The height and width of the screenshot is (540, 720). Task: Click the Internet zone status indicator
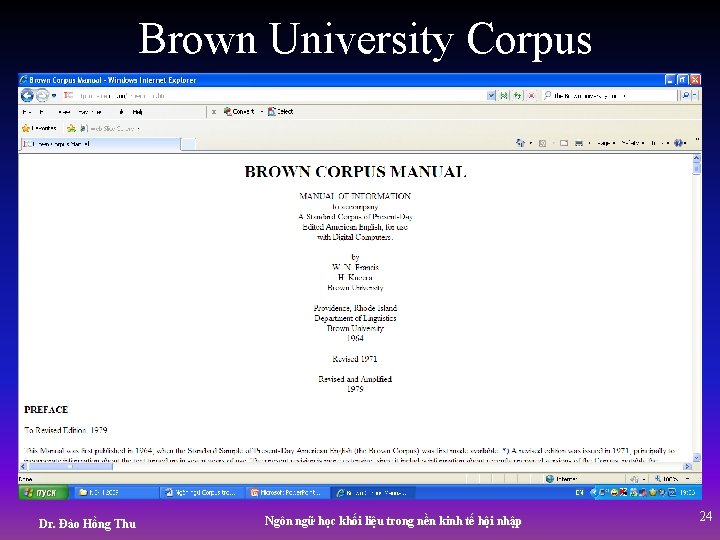561,479
